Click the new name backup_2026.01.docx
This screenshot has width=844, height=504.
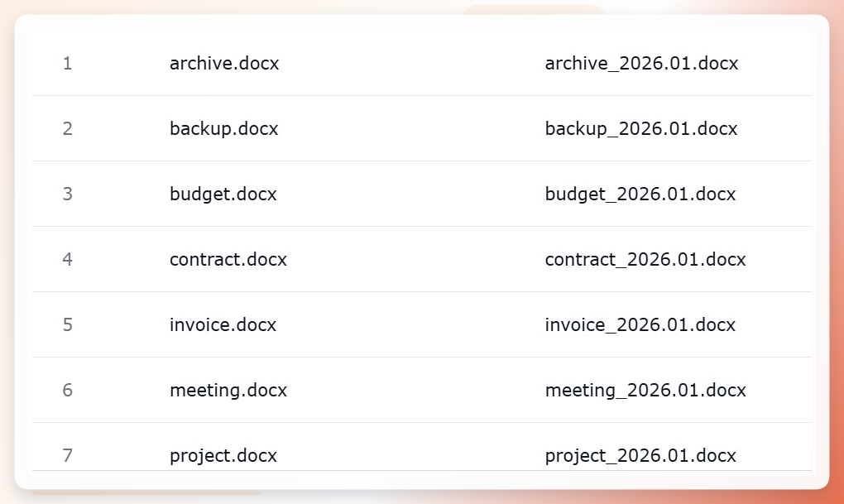tap(640, 129)
